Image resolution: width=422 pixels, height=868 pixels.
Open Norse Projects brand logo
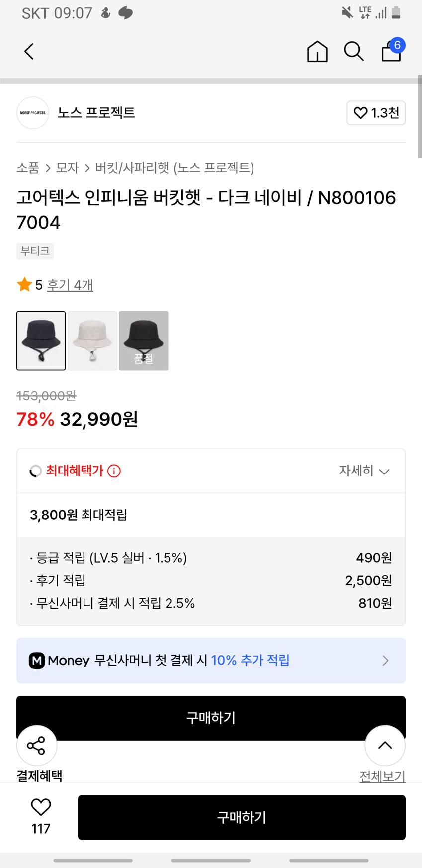[33, 113]
